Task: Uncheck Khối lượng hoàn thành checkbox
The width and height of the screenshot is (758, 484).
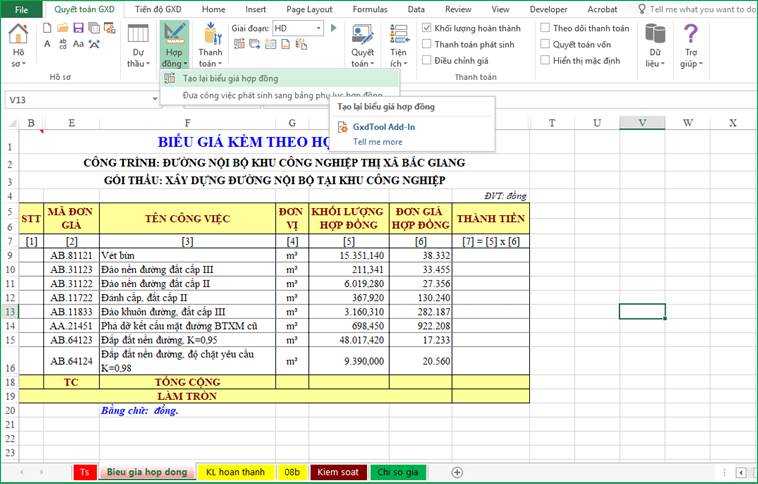Action: tap(427, 29)
